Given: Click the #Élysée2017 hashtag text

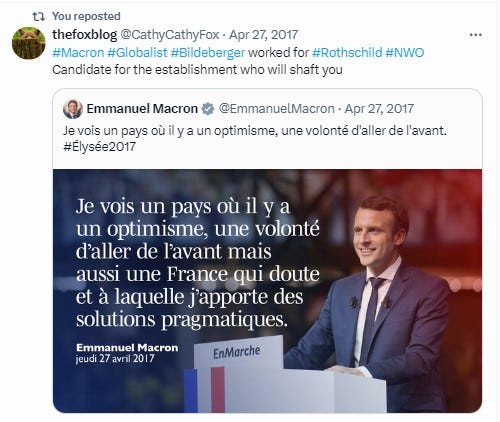Looking at the screenshot, I should [99, 147].
